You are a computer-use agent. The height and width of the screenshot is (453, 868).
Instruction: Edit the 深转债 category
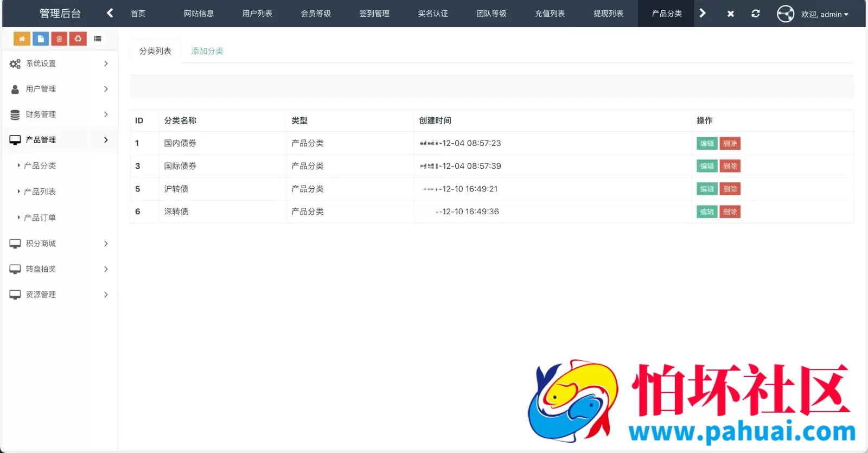pyautogui.click(x=707, y=212)
